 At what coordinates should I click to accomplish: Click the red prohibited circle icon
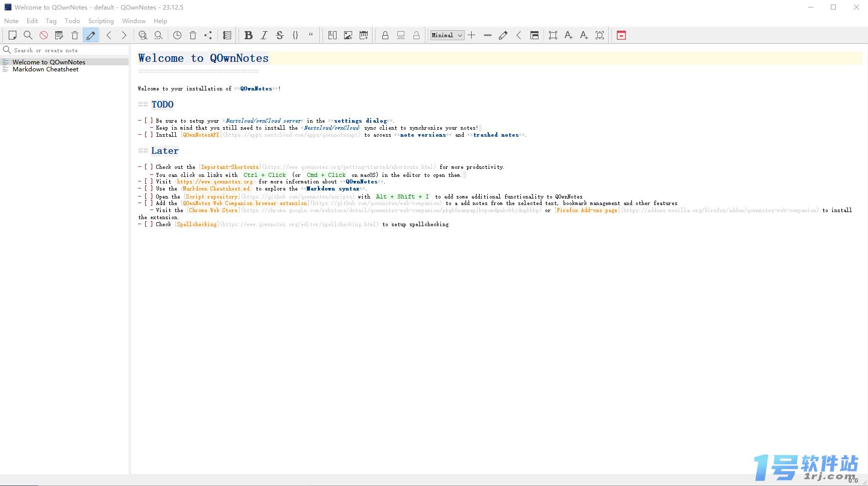pyautogui.click(x=44, y=35)
